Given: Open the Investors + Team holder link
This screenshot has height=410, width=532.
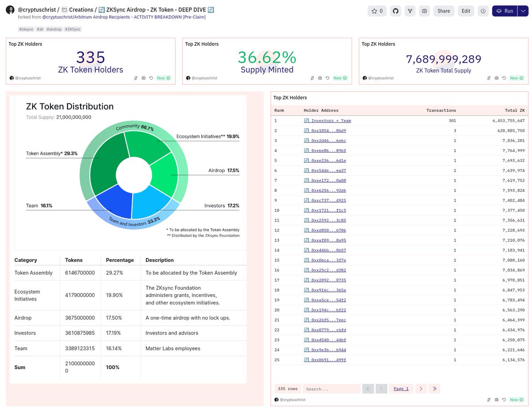Looking at the screenshot, I should (331, 121).
